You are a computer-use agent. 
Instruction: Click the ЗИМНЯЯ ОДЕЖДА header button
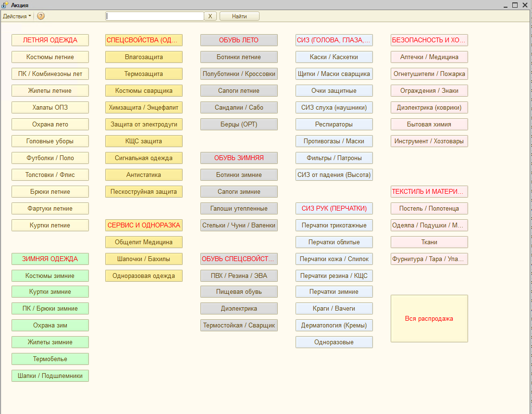(50, 259)
